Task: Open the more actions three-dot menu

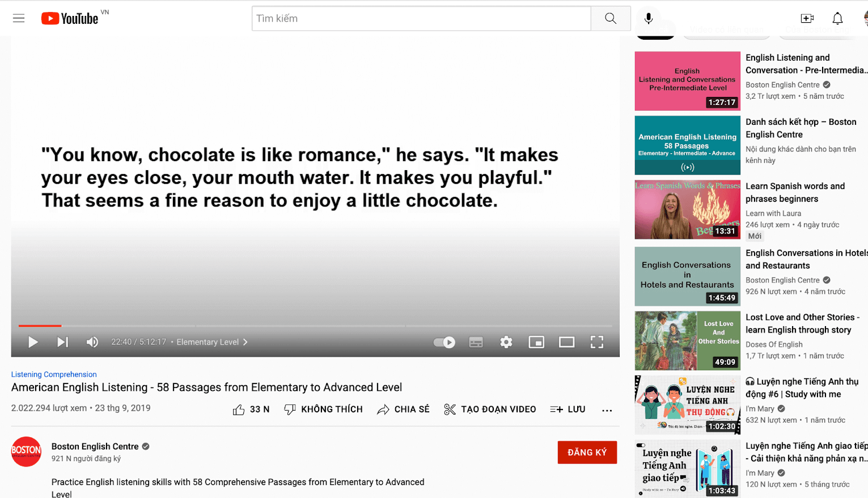Action: point(607,410)
